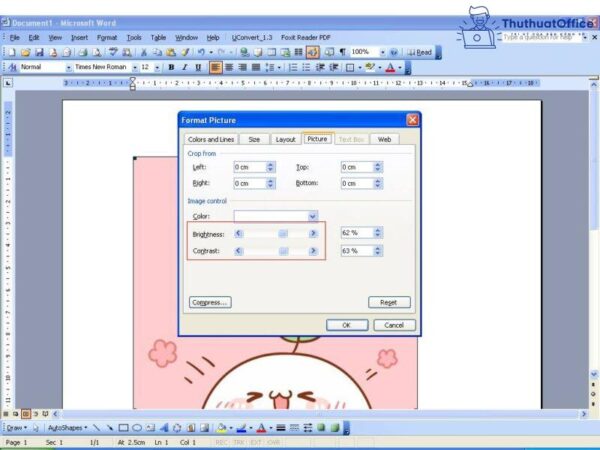Image resolution: width=600 pixels, height=450 pixels.
Task: Expand the AutoShapes menu
Action: point(66,427)
